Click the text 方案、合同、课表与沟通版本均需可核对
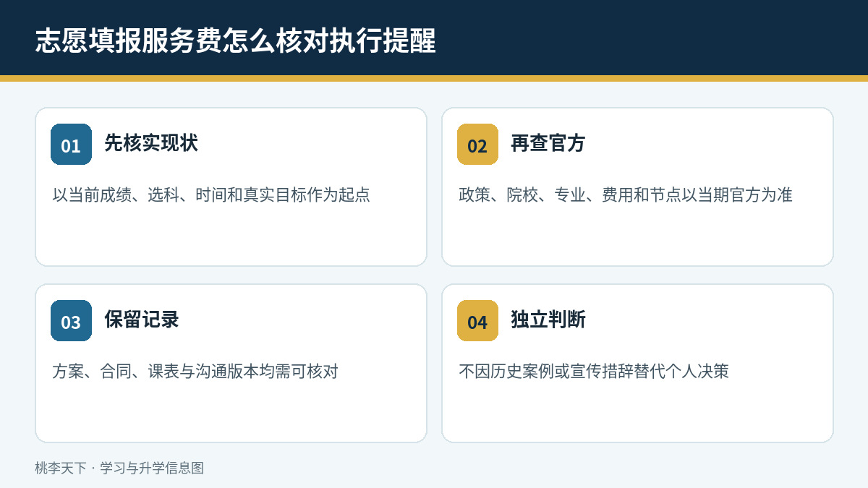Screen dimensions: 868x488 point(195,371)
